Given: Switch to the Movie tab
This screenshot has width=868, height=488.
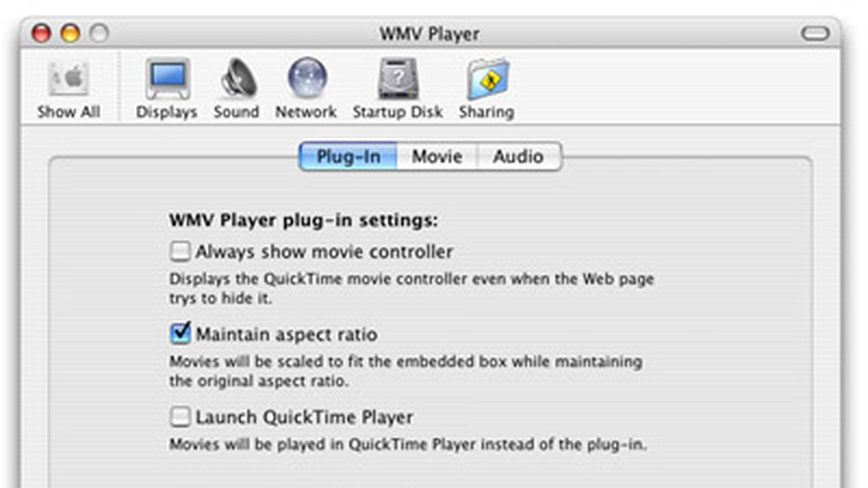Looking at the screenshot, I should pos(437,157).
